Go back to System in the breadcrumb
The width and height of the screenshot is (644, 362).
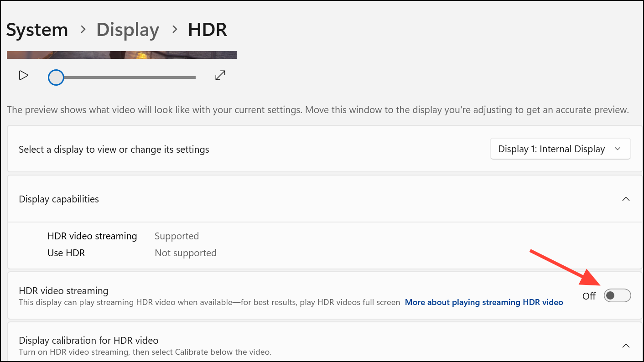tap(37, 30)
